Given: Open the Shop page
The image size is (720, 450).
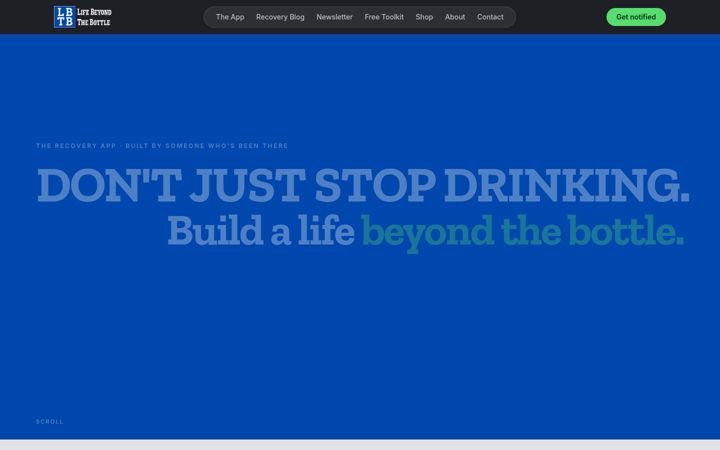Looking at the screenshot, I should [x=424, y=17].
